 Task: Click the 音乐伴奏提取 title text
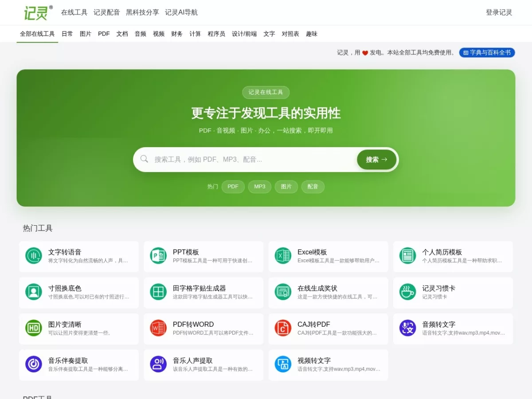[x=68, y=360]
